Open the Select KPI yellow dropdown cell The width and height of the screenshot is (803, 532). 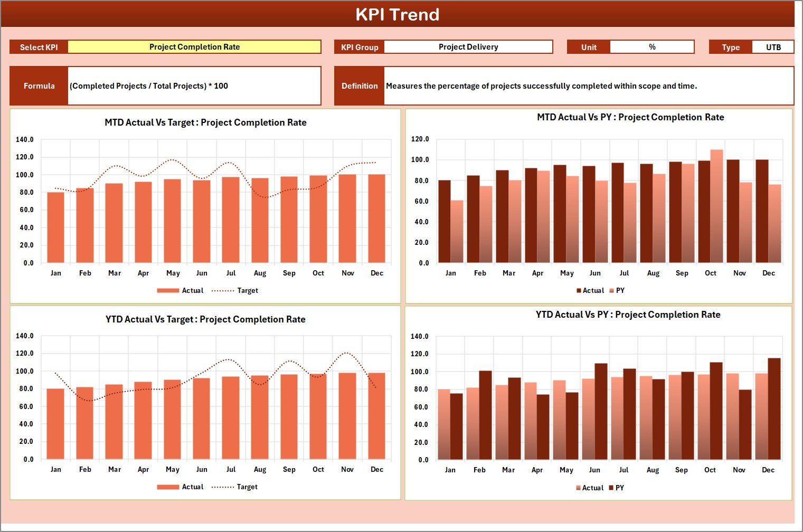click(194, 47)
